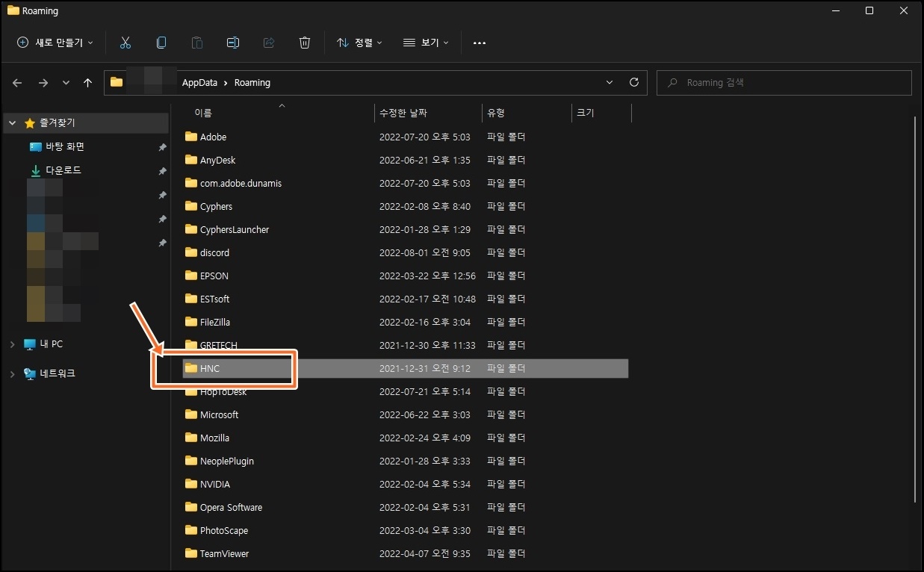Click the HopToDesk modified date cell
The width and height of the screenshot is (924, 572).
(x=425, y=391)
